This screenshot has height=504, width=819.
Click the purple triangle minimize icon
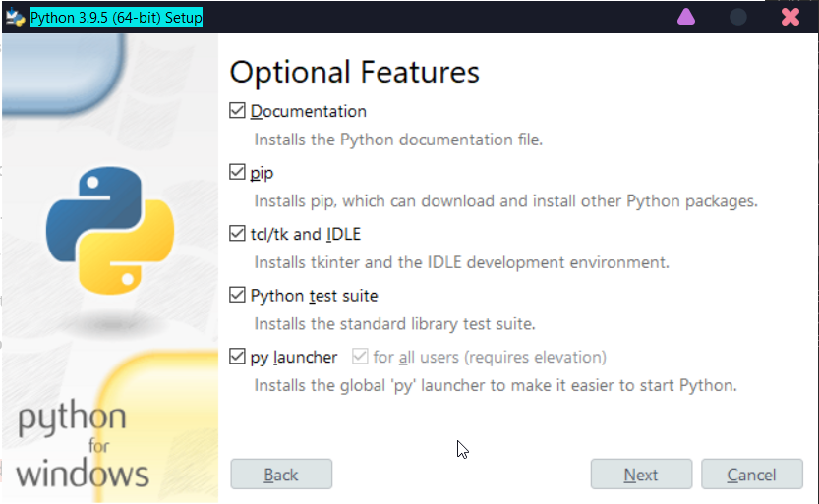pyautogui.click(x=686, y=17)
